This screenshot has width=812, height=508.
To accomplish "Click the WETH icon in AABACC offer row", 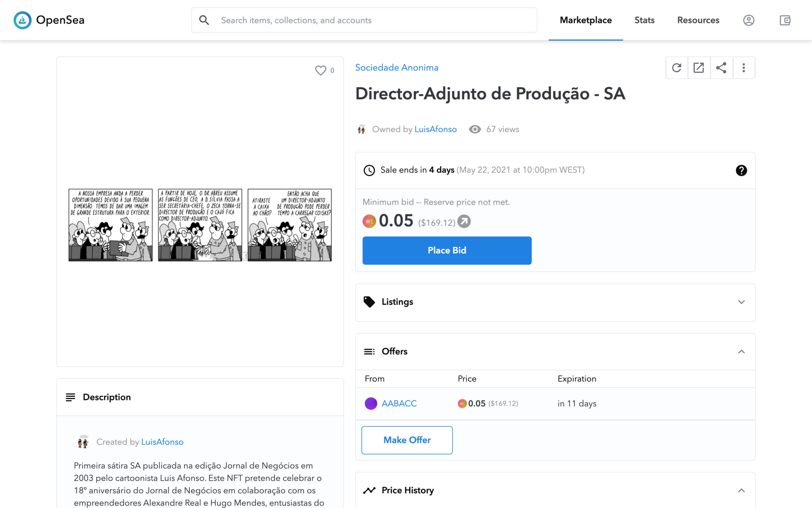I will [462, 403].
